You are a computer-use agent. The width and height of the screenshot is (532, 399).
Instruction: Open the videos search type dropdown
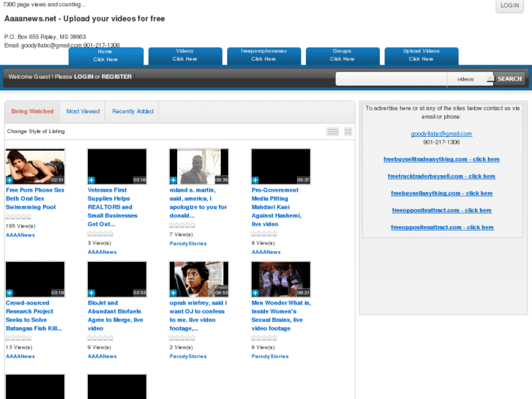pyautogui.click(x=471, y=79)
